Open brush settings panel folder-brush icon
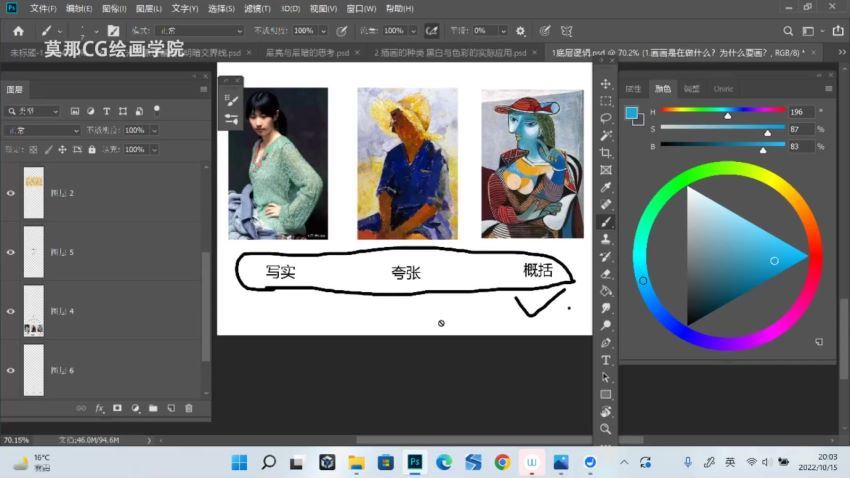The height and width of the screenshot is (478, 850). [x=113, y=31]
